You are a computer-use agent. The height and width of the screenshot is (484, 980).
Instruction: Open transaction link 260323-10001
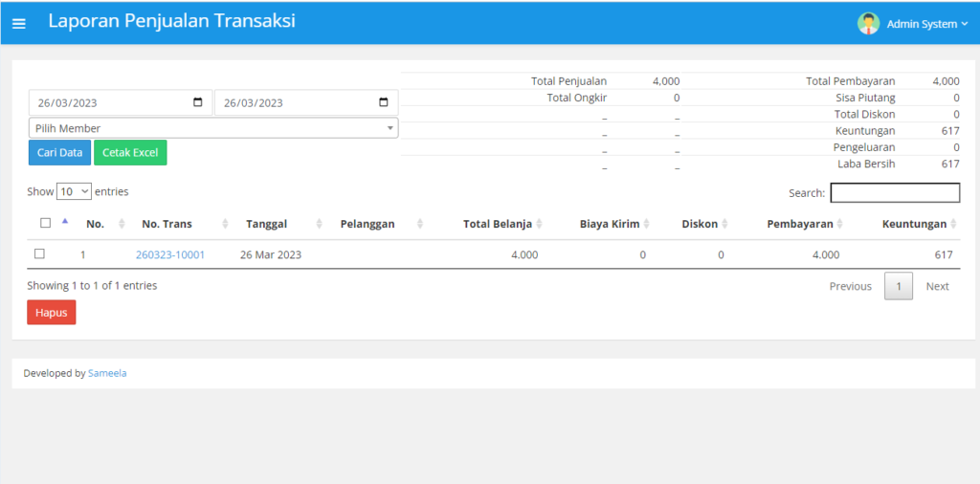click(170, 255)
